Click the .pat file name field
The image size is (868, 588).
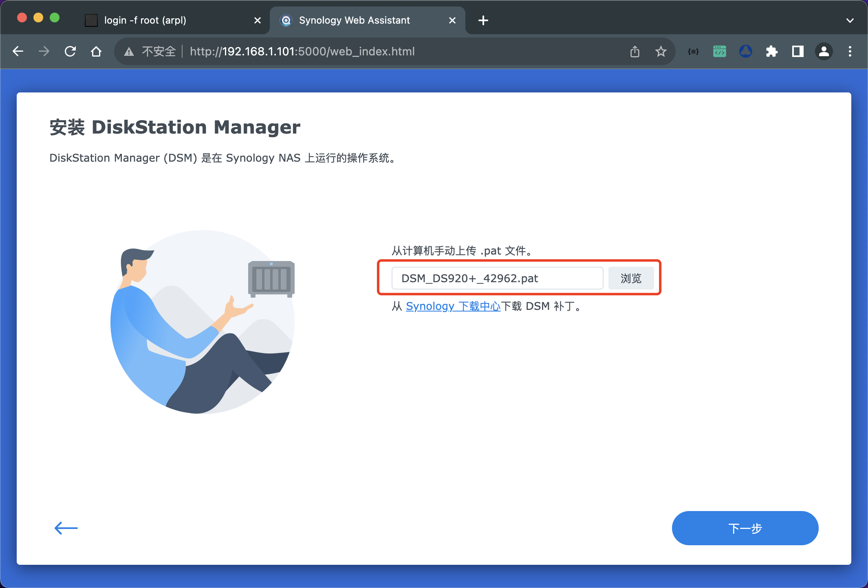coord(497,278)
